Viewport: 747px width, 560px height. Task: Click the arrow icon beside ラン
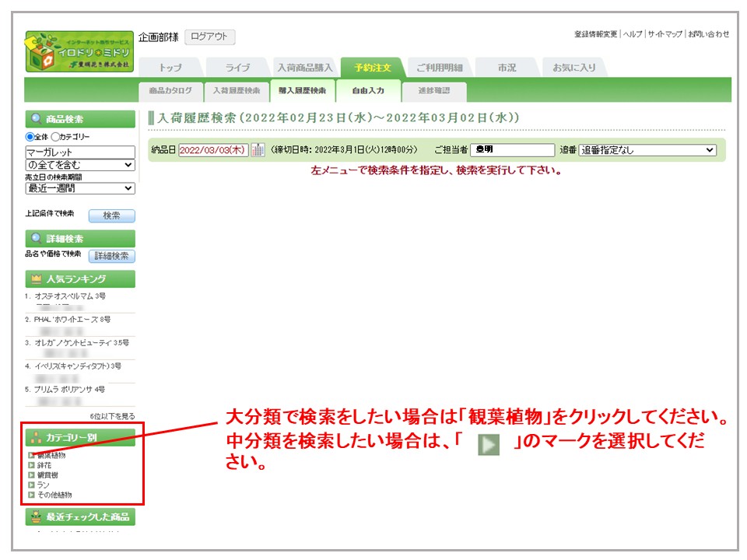click(31, 485)
